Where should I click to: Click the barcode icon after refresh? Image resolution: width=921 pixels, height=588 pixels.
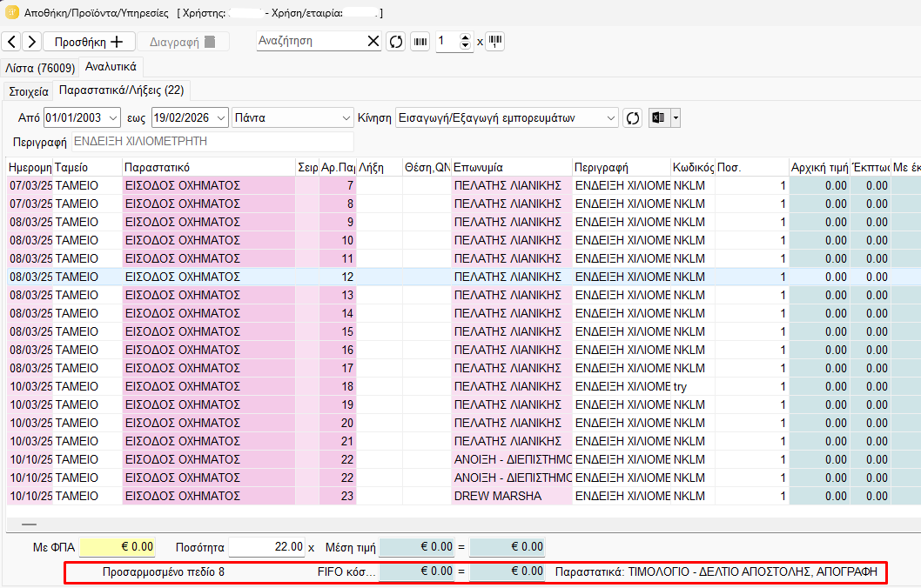pyautogui.click(x=420, y=41)
